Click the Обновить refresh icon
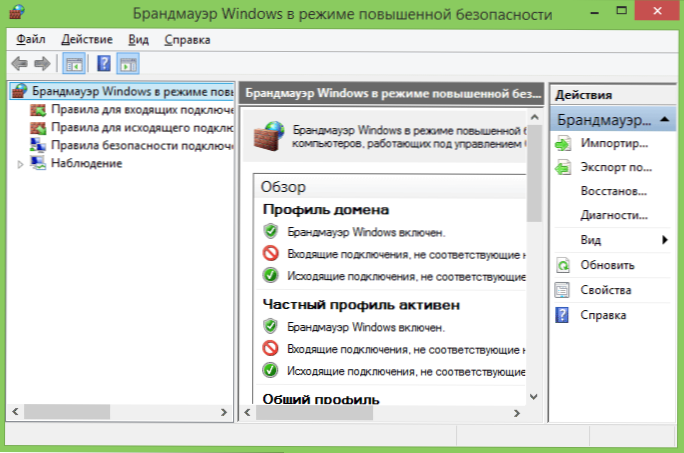The height and width of the screenshot is (453, 684). tap(563, 265)
